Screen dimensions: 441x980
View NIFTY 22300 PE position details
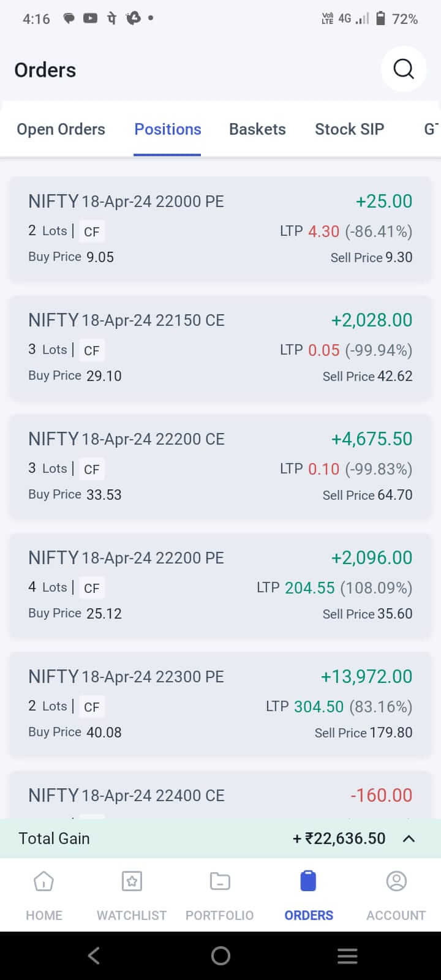click(x=220, y=704)
